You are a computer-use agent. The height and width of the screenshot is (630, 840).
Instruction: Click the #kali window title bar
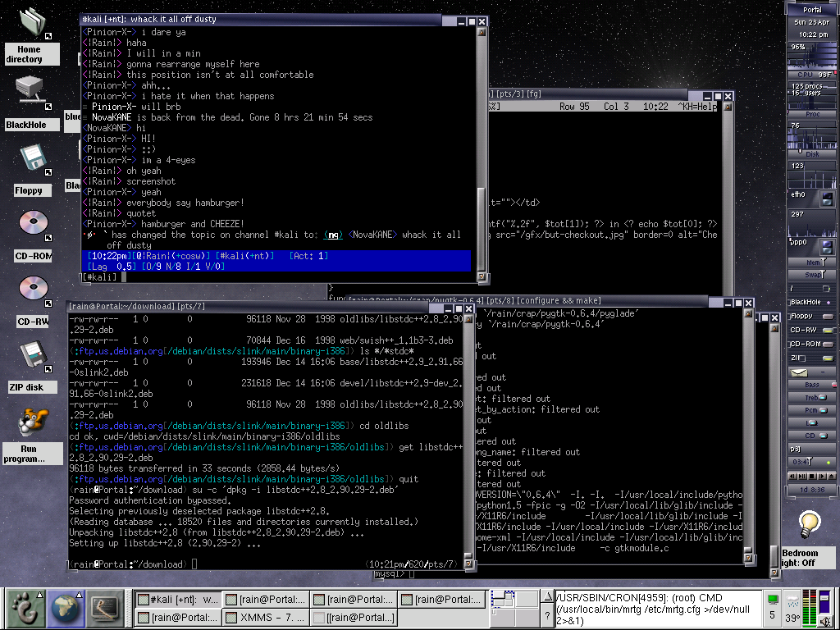pos(261,20)
